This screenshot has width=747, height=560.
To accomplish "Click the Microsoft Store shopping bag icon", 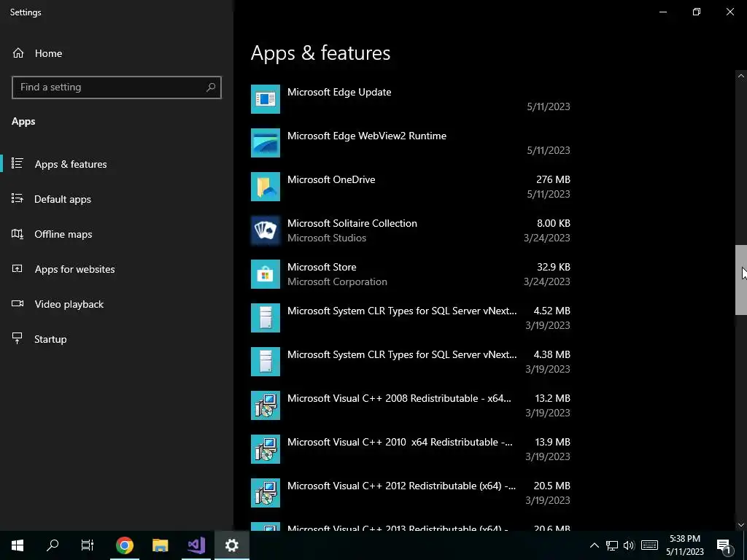I will click(266, 274).
